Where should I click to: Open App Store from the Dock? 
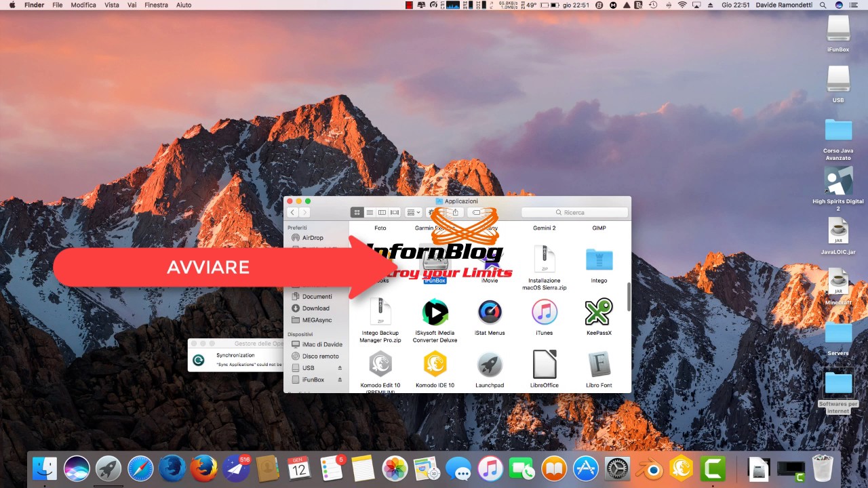click(586, 468)
